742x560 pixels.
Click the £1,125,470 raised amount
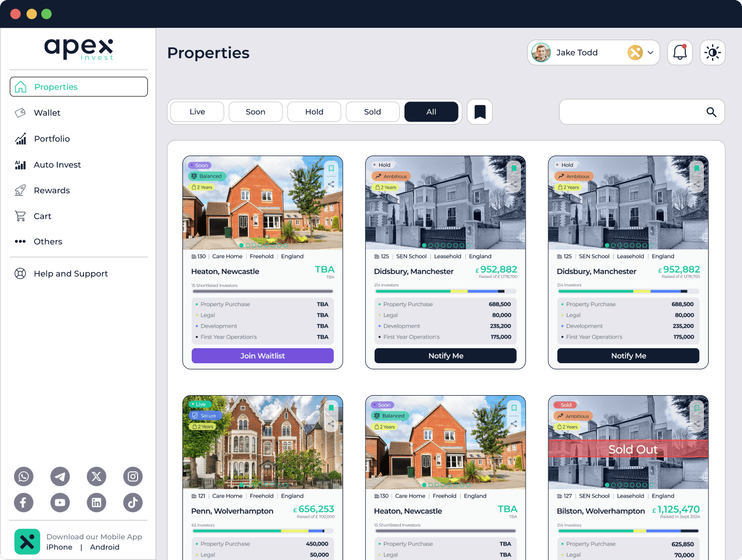(676, 509)
